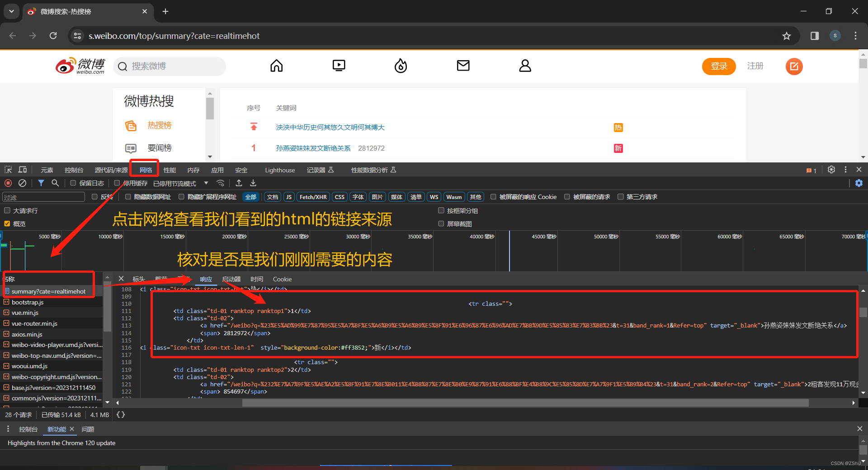Export HAR with the download icon

click(253, 183)
